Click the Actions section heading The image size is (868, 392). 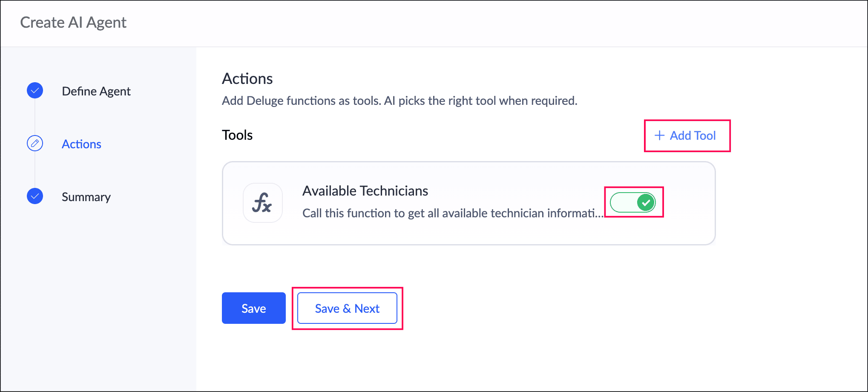tap(247, 79)
